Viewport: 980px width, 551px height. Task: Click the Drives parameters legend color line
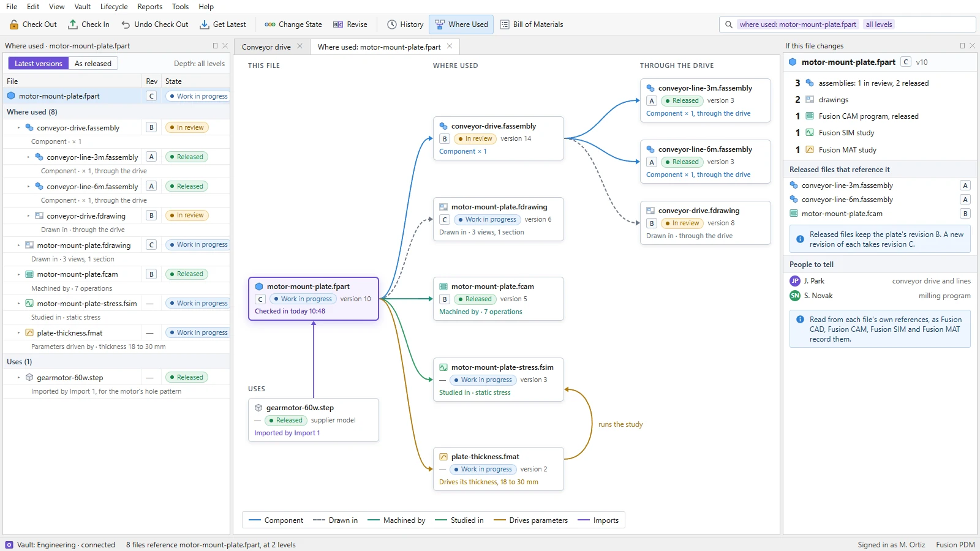click(x=499, y=520)
